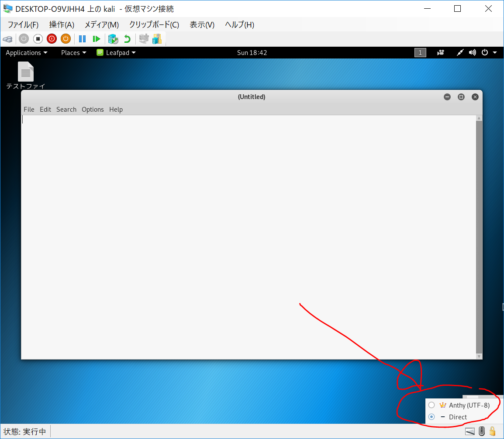This screenshot has width=504, height=439.
Task: Open the volume speaker icon in Kali panel
Action: 472,53
